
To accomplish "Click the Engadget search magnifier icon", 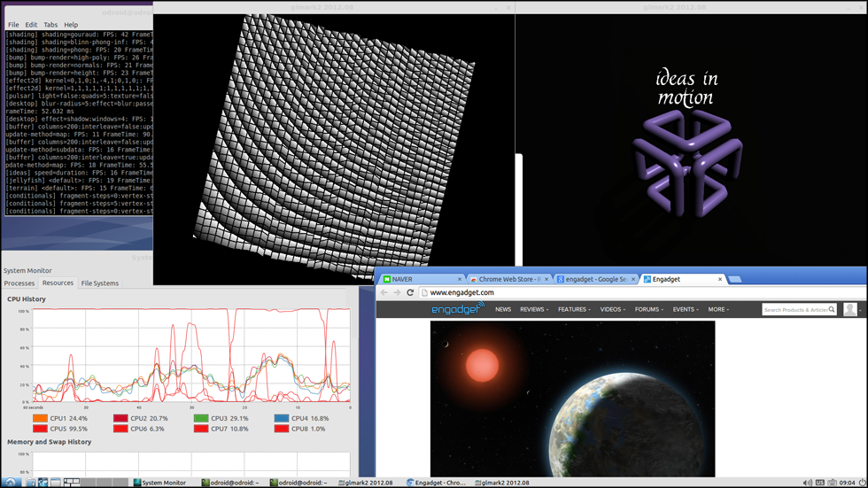I will click(x=832, y=310).
